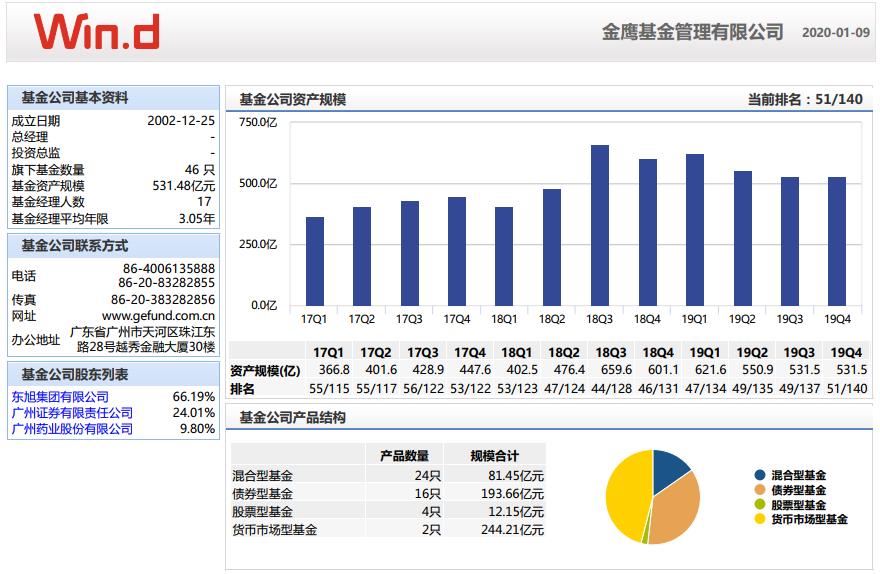Screen dimensions: 880x574
Task: Open the 东旭集团有限公司 shareholder link
Action: pyautogui.click(x=60, y=397)
